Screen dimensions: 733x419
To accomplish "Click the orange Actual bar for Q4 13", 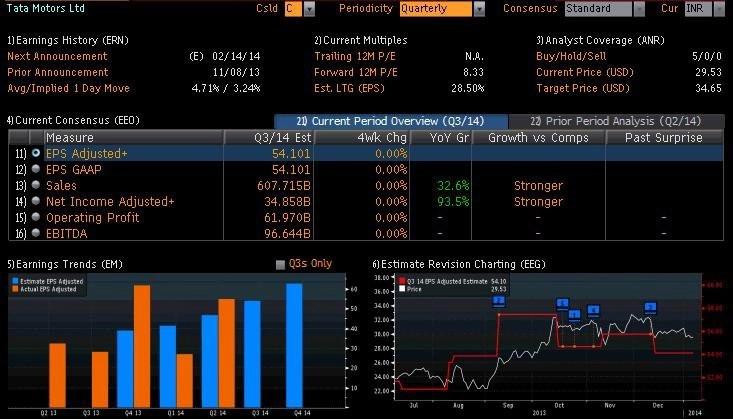I will (142, 346).
